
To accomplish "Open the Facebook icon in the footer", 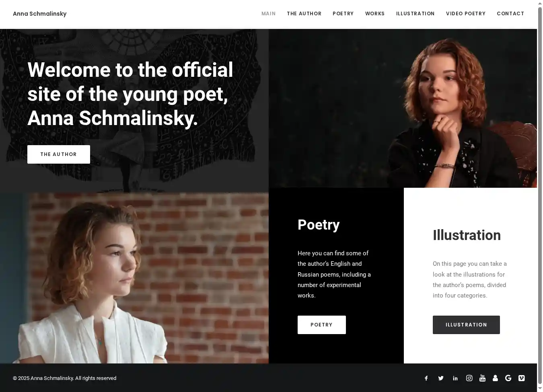I will [x=426, y=378].
